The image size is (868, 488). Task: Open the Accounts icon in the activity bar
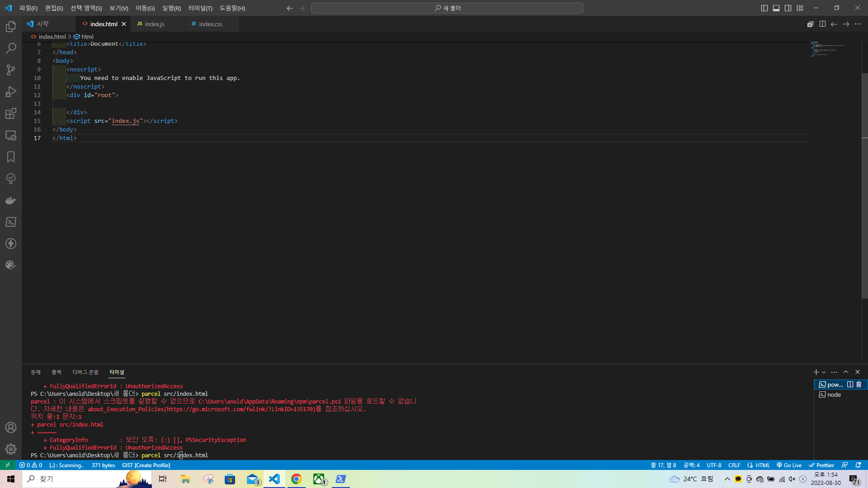coord(11,427)
